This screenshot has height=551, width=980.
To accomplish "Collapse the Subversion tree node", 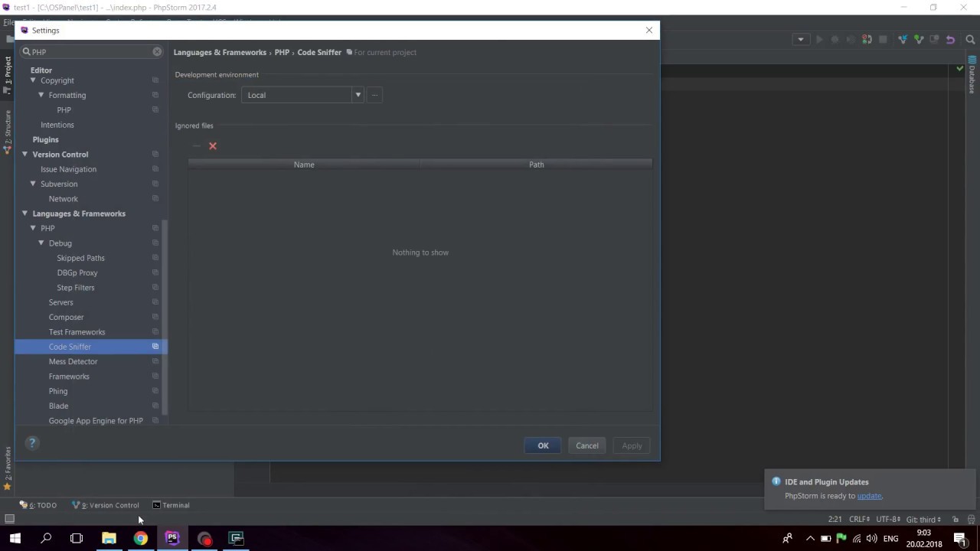I will 33,184.
